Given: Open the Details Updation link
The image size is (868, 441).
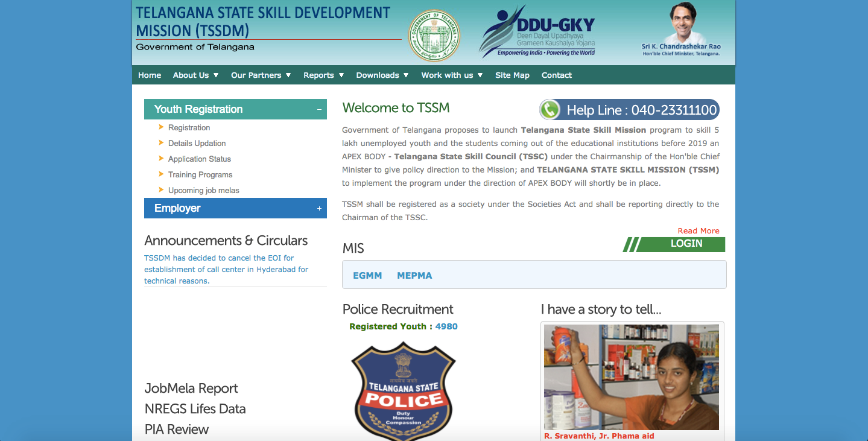Looking at the screenshot, I should (x=197, y=143).
